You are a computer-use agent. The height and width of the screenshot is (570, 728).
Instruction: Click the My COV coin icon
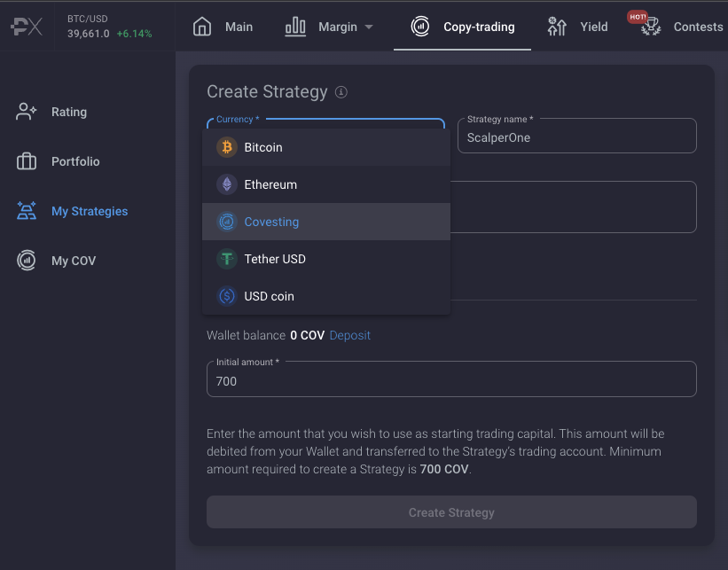point(27,261)
